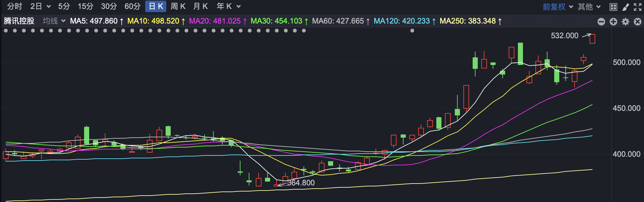Select the 60分 chart interval
The width and height of the screenshot is (644, 202).
click(x=132, y=6)
